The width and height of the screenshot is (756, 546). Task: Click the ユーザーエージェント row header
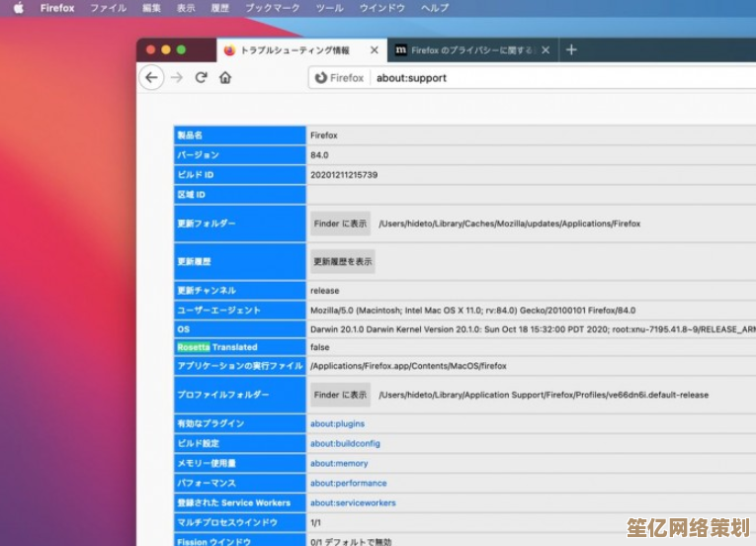pyautogui.click(x=239, y=310)
